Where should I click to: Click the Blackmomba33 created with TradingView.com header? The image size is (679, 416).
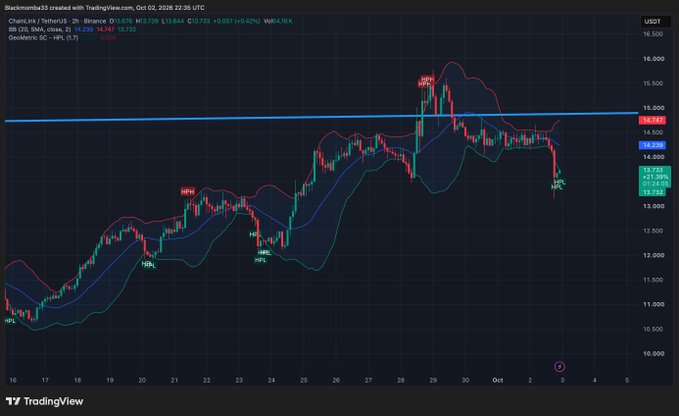104,7
